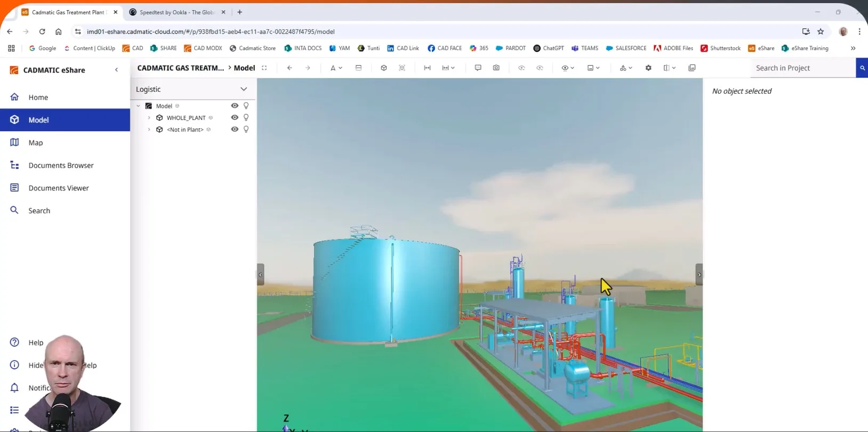Go to Map in the sidebar
Screen dimensions: 868x432
pyautogui.click(x=36, y=142)
